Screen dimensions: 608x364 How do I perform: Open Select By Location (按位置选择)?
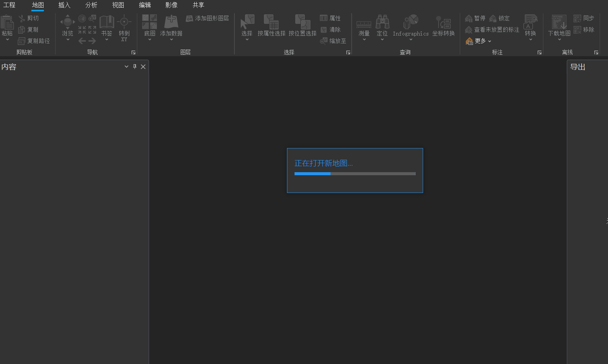[302, 26]
